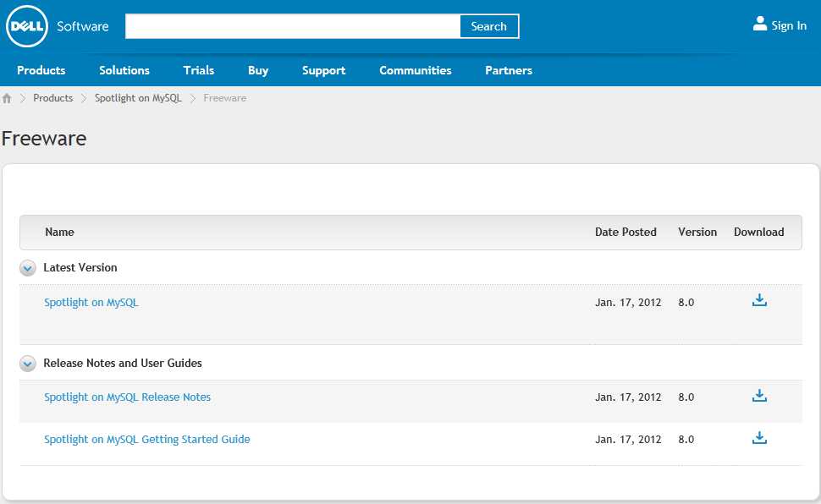Click the Jan. 17, 2012 date in the Release Notes row
821x504 pixels.
point(628,397)
